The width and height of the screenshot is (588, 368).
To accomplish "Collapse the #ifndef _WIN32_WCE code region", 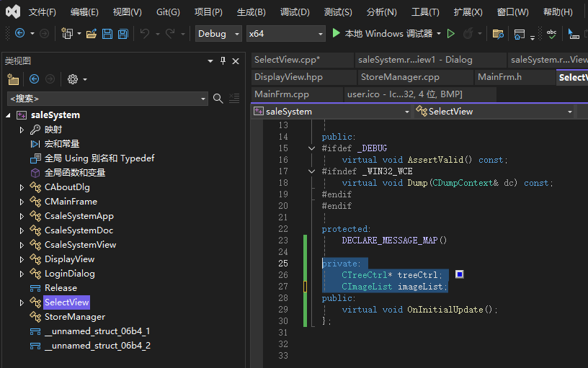I will [311, 171].
